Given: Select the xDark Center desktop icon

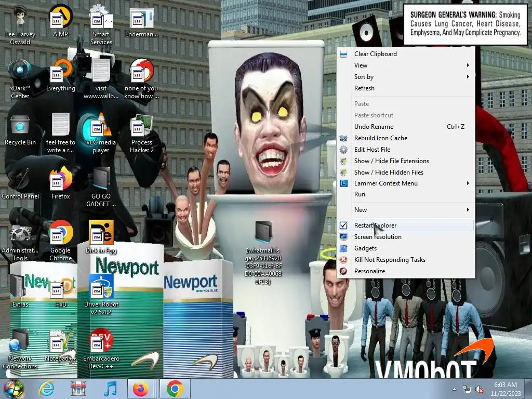Looking at the screenshot, I should click(20, 79).
